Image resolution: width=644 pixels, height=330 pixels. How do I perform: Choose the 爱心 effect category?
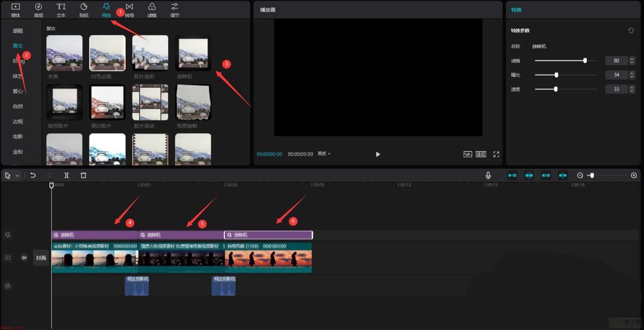click(x=18, y=91)
